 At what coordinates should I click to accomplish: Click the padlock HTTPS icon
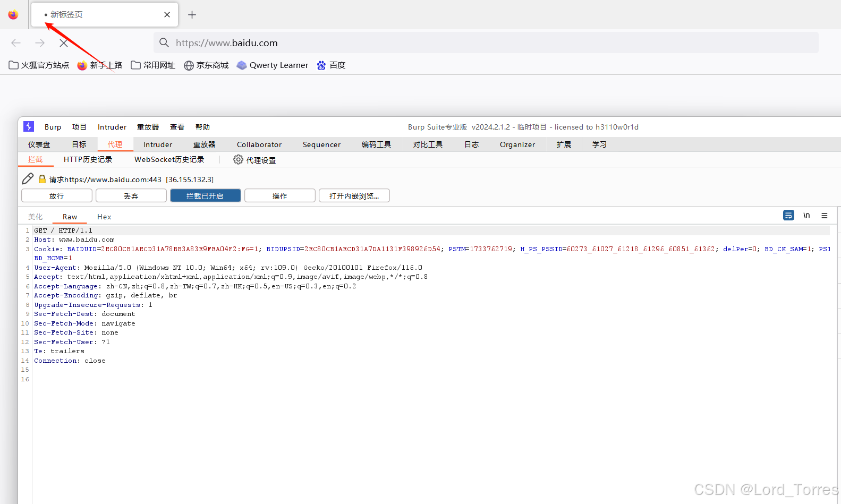click(x=43, y=180)
